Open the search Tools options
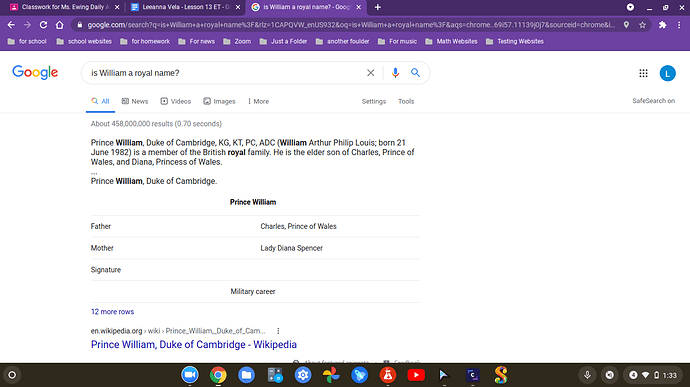The height and width of the screenshot is (387, 690). (406, 101)
